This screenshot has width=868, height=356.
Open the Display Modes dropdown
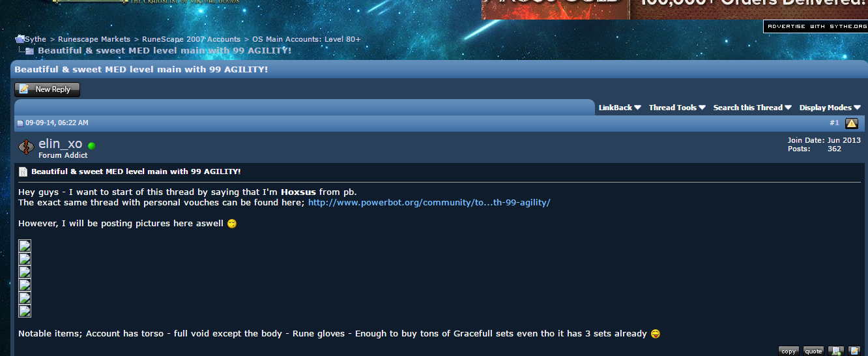[830, 108]
